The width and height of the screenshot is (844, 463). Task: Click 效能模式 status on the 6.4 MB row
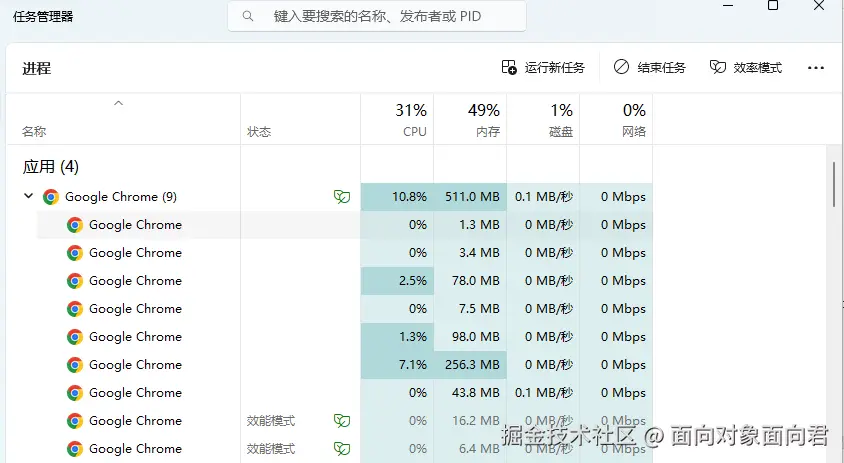pos(271,448)
